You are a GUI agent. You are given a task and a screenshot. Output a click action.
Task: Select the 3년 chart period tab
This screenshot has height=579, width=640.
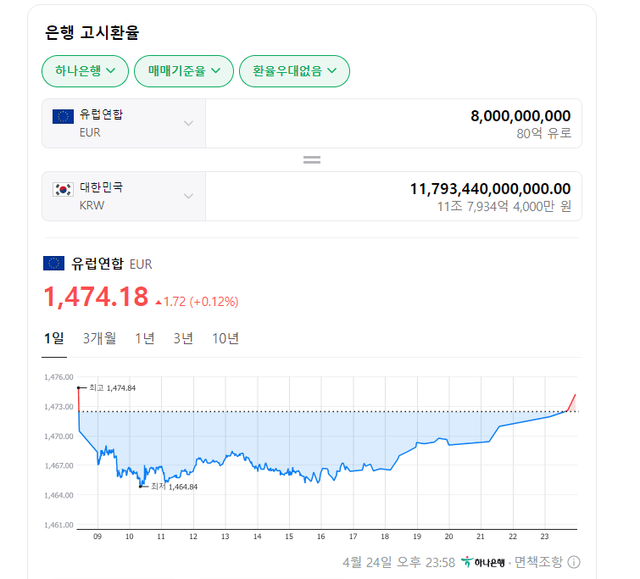coord(183,338)
